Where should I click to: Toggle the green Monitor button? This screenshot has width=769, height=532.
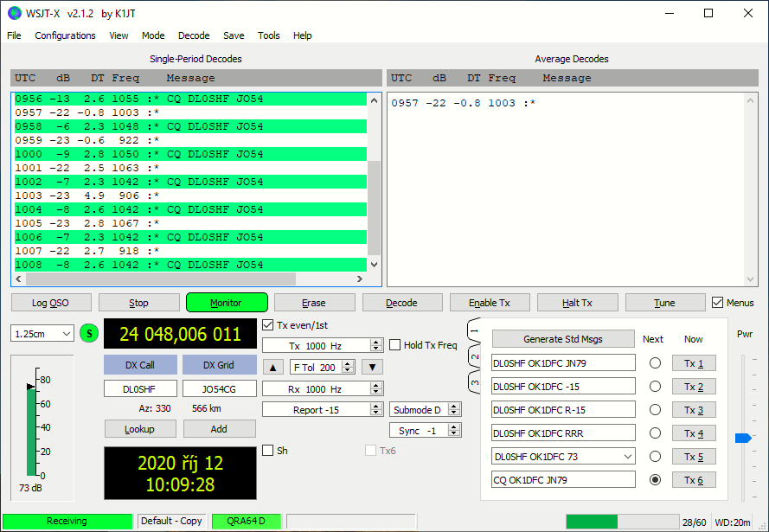point(227,303)
